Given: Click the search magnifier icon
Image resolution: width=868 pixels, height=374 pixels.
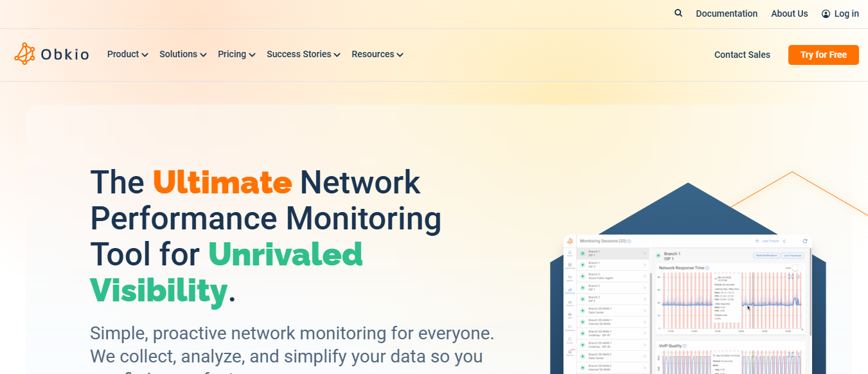Looking at the screenshot, I should click(x=678, y=13).
